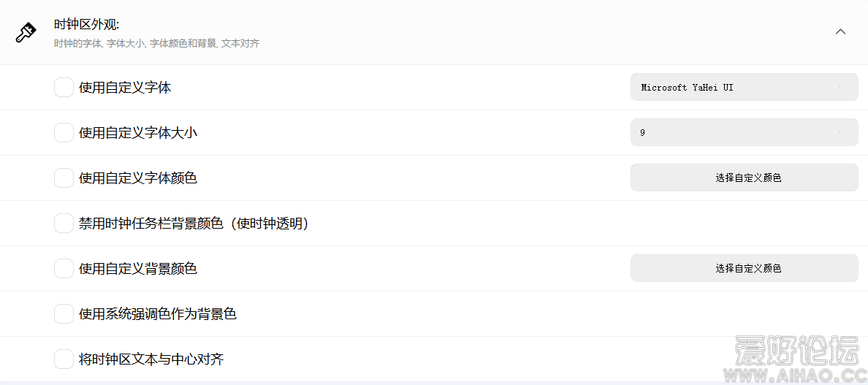Click the 爱好论坛 watermark logo
Screen dimensions: 868x385
pyautogui.click(x=799, y=351)
